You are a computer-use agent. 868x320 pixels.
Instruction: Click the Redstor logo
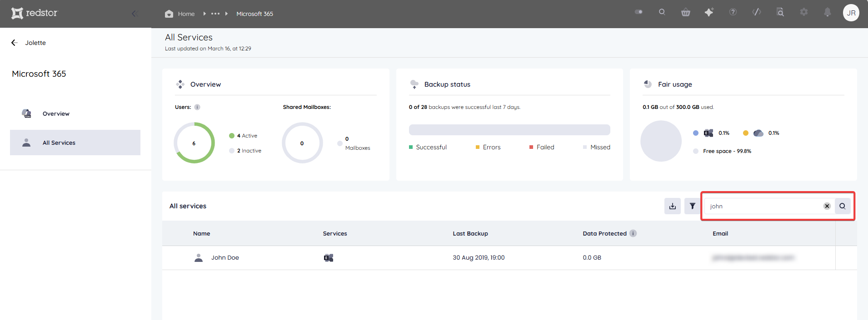[35, 13]
